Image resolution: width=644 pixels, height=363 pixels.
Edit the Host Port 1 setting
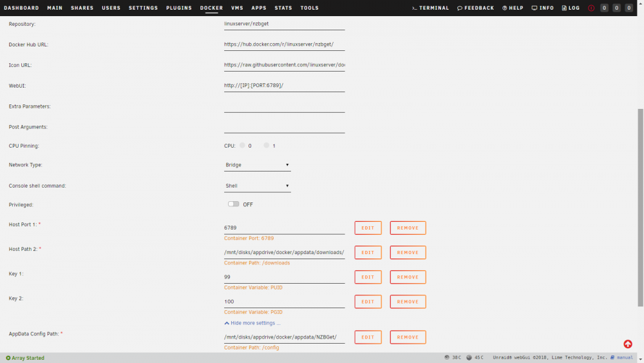point(368,228)
